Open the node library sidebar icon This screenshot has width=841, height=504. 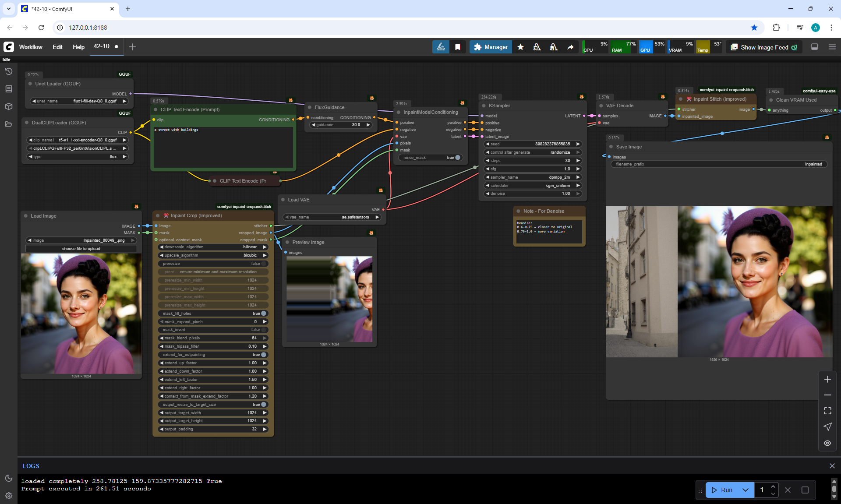[8, 89]
